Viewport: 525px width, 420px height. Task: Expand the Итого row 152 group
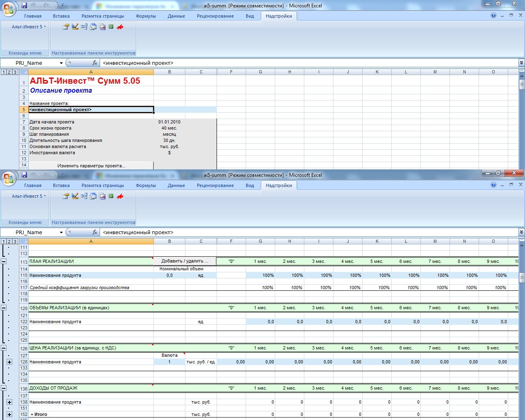(x=9, y=414)
